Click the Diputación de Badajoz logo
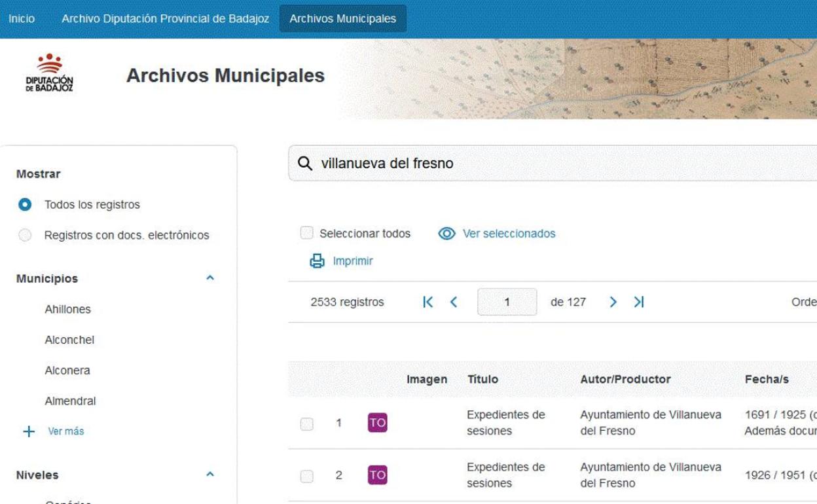 point(50,74)
